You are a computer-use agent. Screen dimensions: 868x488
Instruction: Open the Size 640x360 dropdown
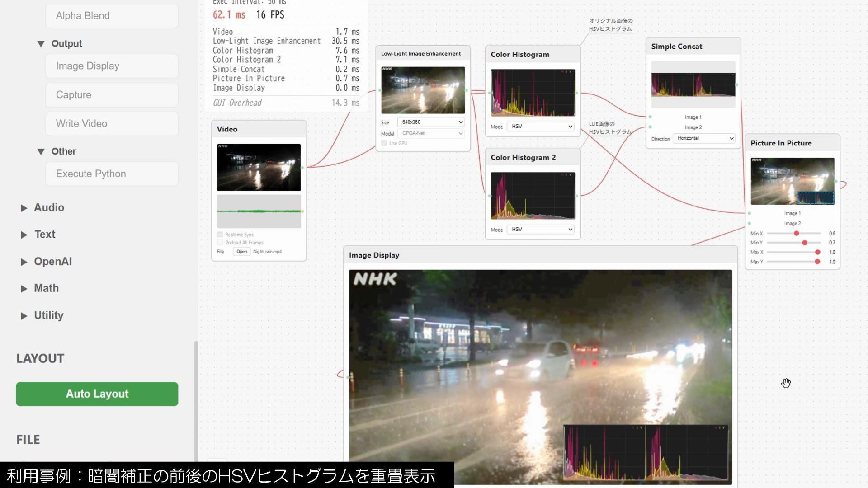click(x=432, y=122)
